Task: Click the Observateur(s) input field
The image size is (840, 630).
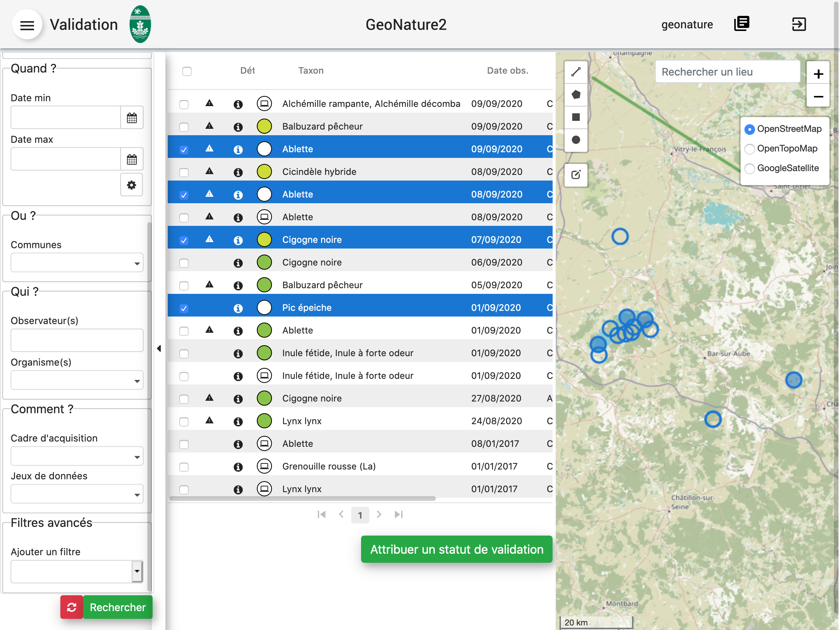Action: (77, 340)
